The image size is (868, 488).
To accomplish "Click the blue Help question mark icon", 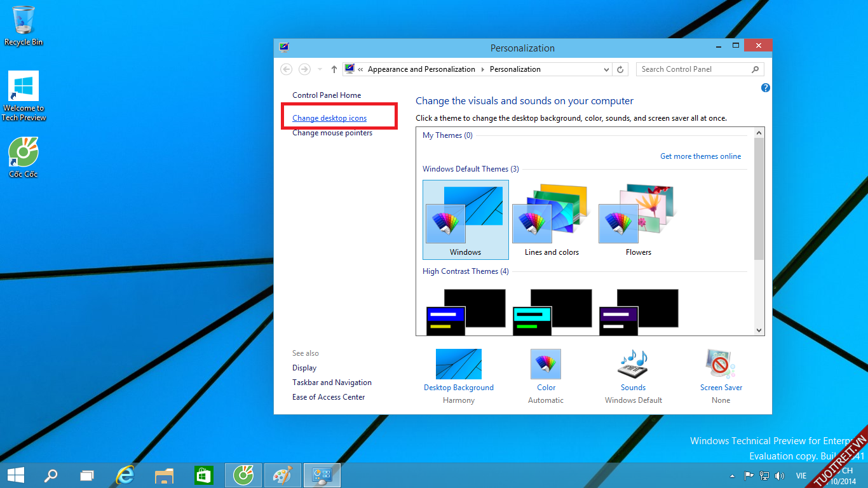I will coord(765,88).
